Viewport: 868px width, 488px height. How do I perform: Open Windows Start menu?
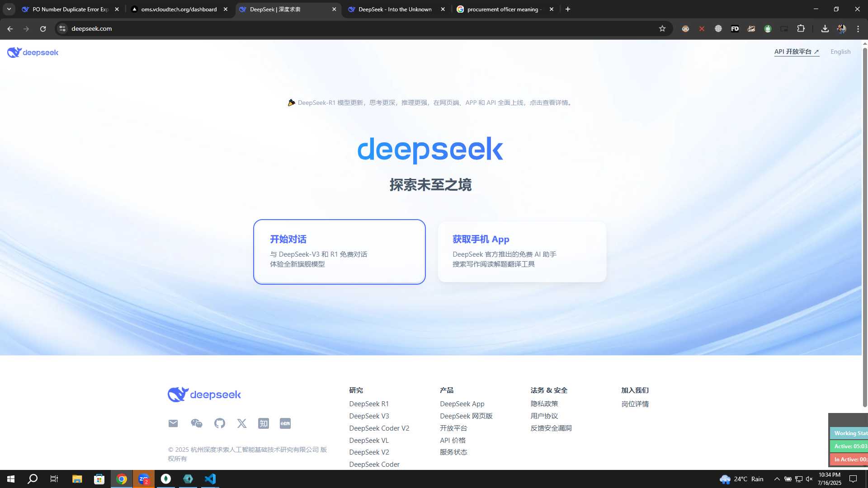(x=11, y=479)
